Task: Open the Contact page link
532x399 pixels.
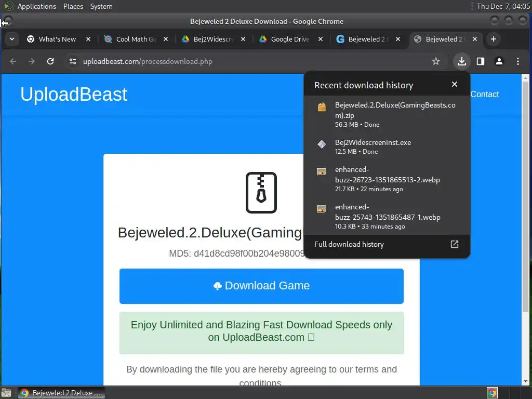Action: [x=485, y=95]
